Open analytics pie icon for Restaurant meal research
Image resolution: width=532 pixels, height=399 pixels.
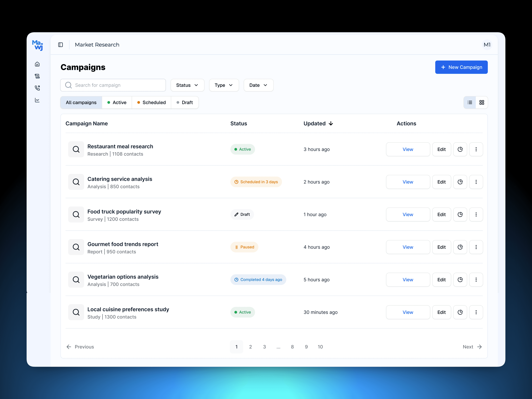point(460,149)
